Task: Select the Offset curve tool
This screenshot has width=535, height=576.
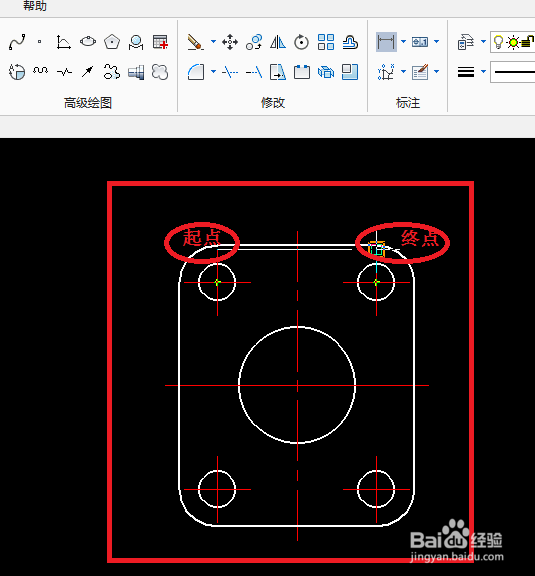Action: 350,42
